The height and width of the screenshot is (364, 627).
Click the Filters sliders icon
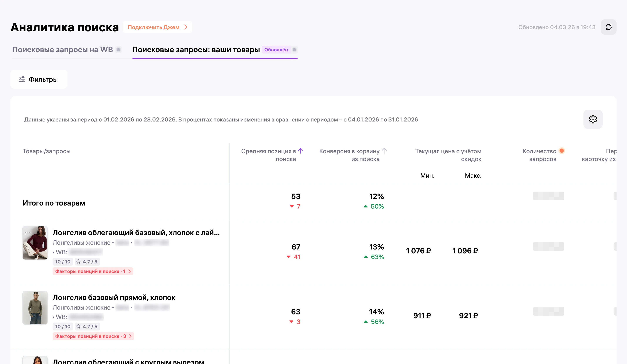(x=22, y=79)
